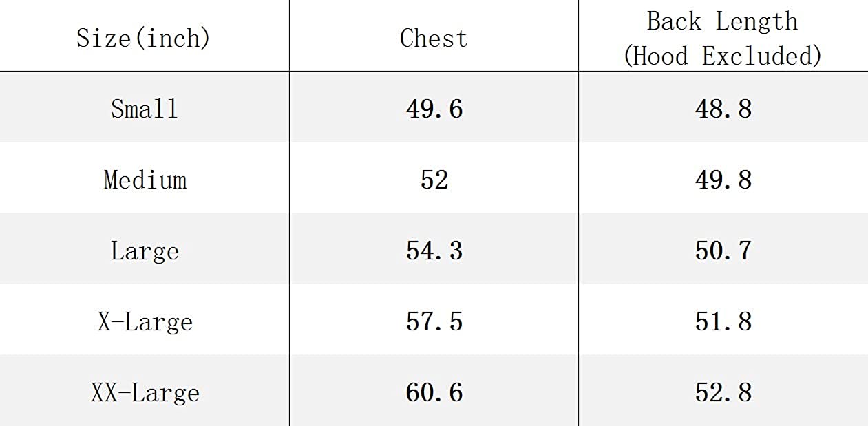Select the Large size row label
Screen dimensions: 868x426
click(x=145, y=251)
